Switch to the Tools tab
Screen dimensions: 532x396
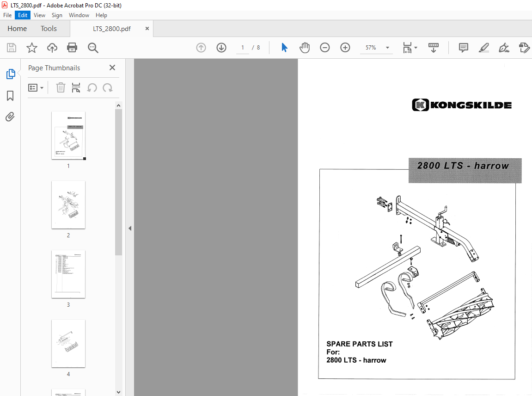(49, 29)
